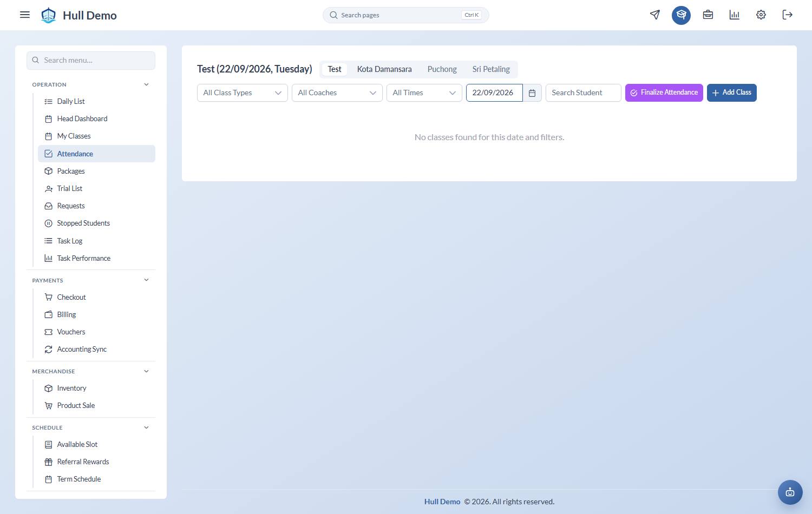The image size is (812, 514).
Task: Click the Add Class button
Action: (x=732, y=93)
